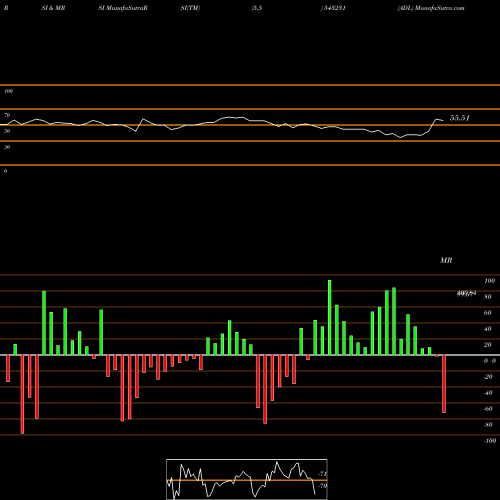Click the -71 value in the mini chart
This screenshot has width=500, height=500.
click(322, 474)
